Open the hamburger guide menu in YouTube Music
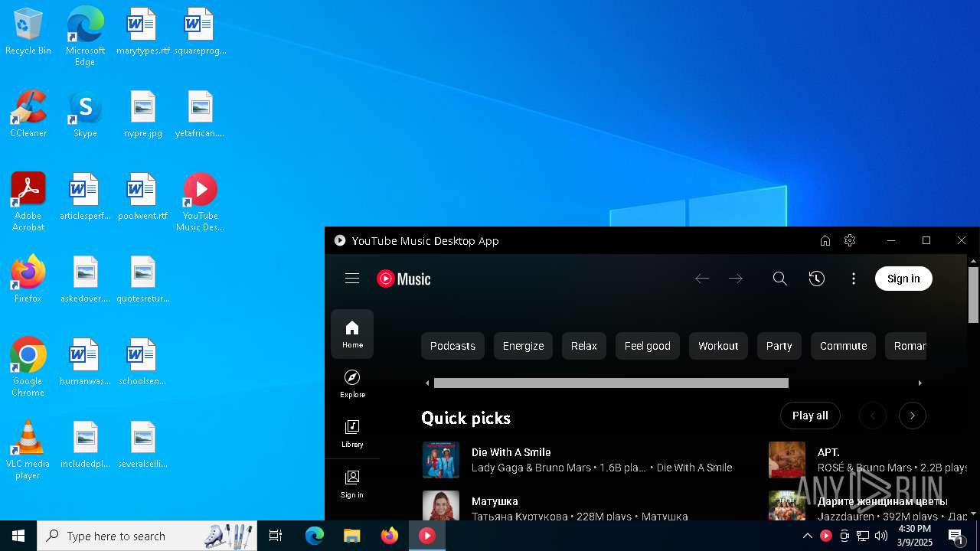980x551 pixels. click(x=352, y=279)
